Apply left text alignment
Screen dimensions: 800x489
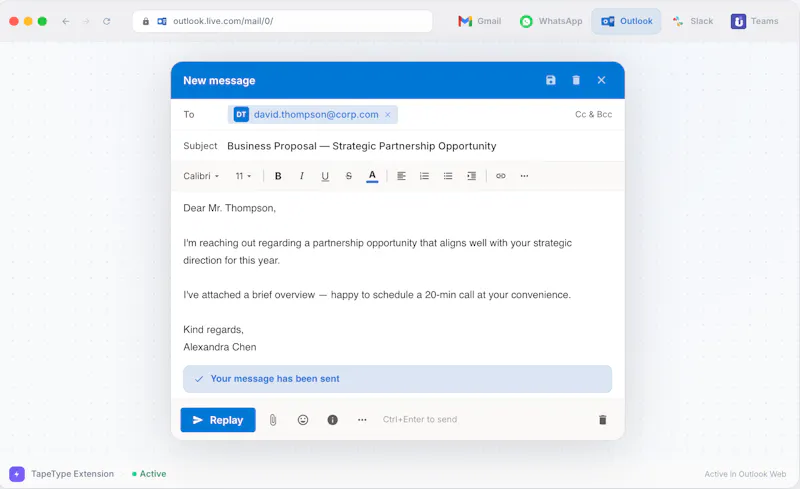[402, 176]
